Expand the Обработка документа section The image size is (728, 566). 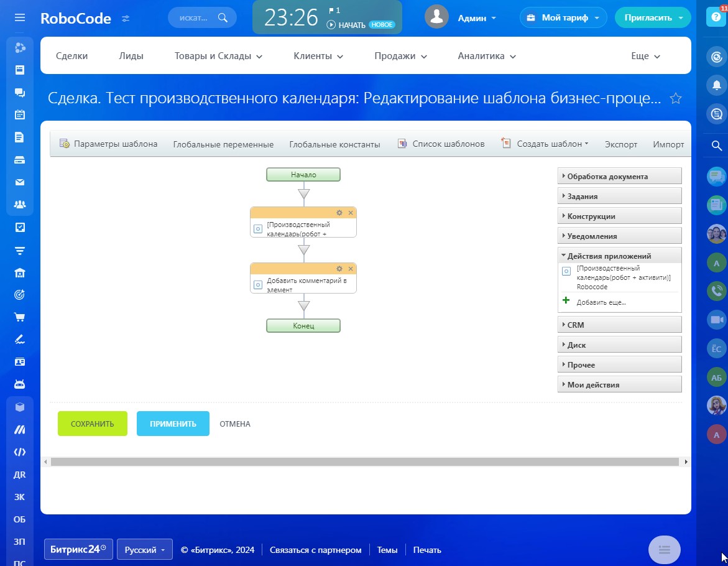619,177
